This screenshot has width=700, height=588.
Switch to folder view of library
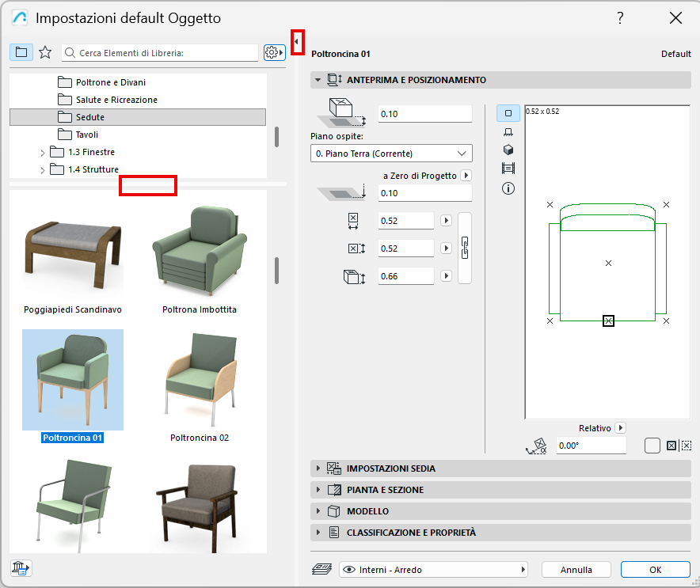21,53
